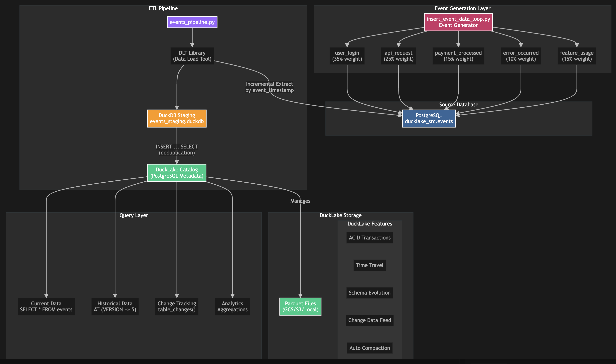Click the 'Query Layer' group title
This screenshot has height=364, width=616.
click(134, 215)
